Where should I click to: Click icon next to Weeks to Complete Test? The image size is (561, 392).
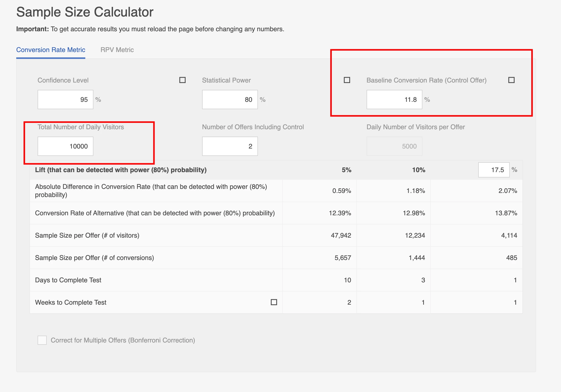tap(274, 302)
